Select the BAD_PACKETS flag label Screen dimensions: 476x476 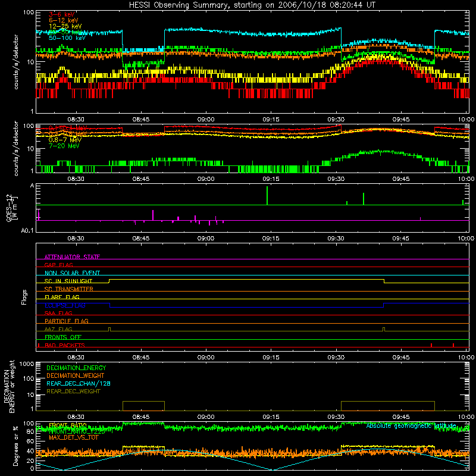(x=65, y=345)
